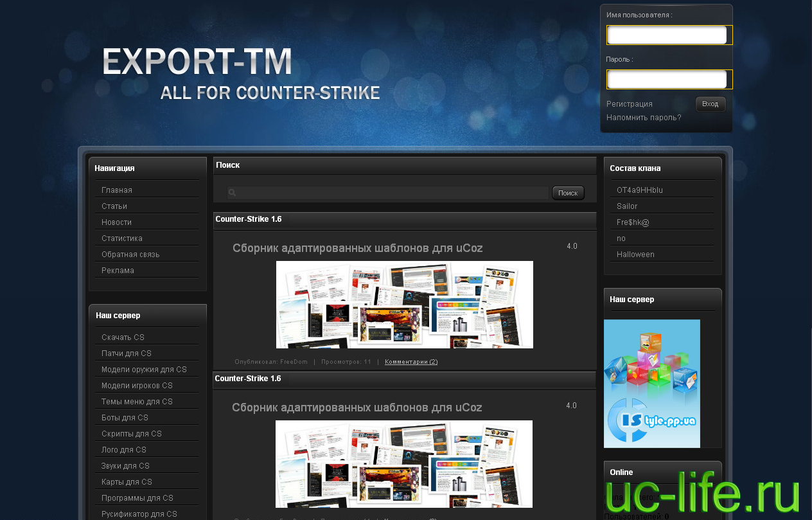The image size is (812, 520).
Task: Click the Просмотров: 11 view counter
Action: pyautogui.click(x=346, y=362)
